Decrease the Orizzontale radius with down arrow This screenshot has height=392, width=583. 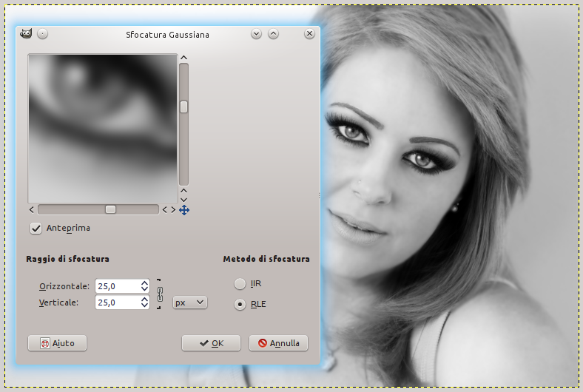[x=144, y=288]
